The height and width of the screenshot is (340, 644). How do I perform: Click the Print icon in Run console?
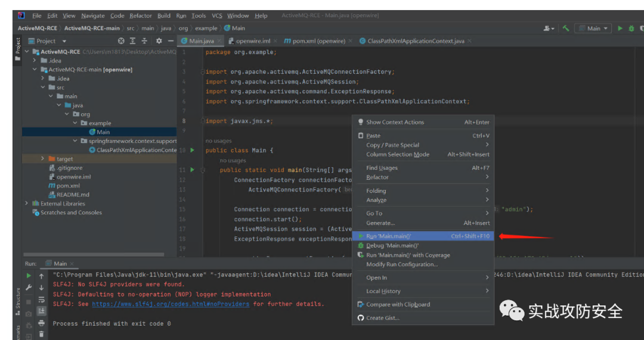point(42,323)
